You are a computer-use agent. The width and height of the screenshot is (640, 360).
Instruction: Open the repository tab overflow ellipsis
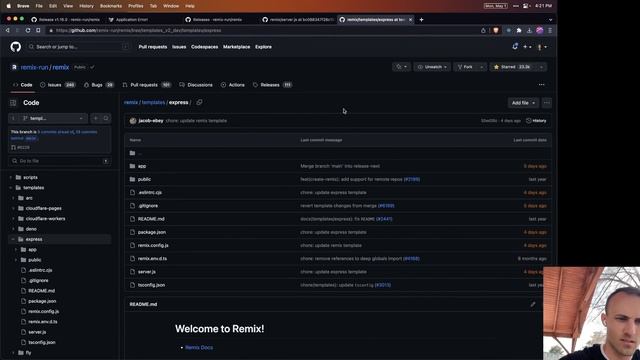pyautogui.click(x=541, y=85)
